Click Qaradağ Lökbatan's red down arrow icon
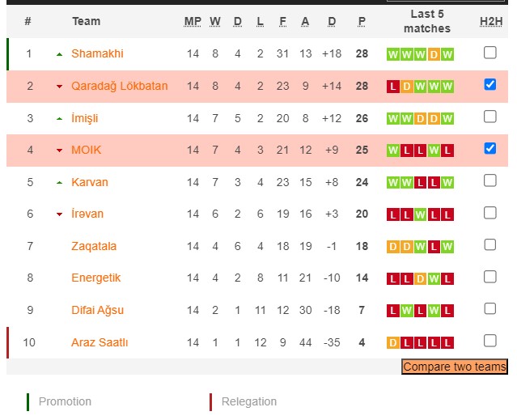Screen dimensions: 517x420 coord(59,87)
